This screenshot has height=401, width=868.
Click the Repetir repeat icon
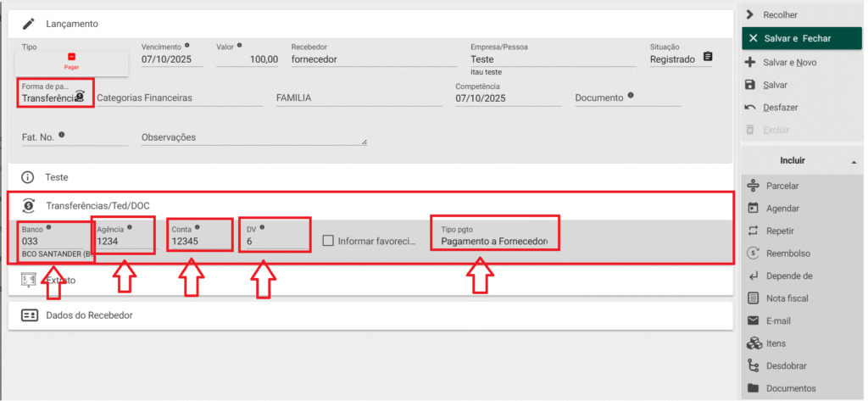(x=752, y=231)
